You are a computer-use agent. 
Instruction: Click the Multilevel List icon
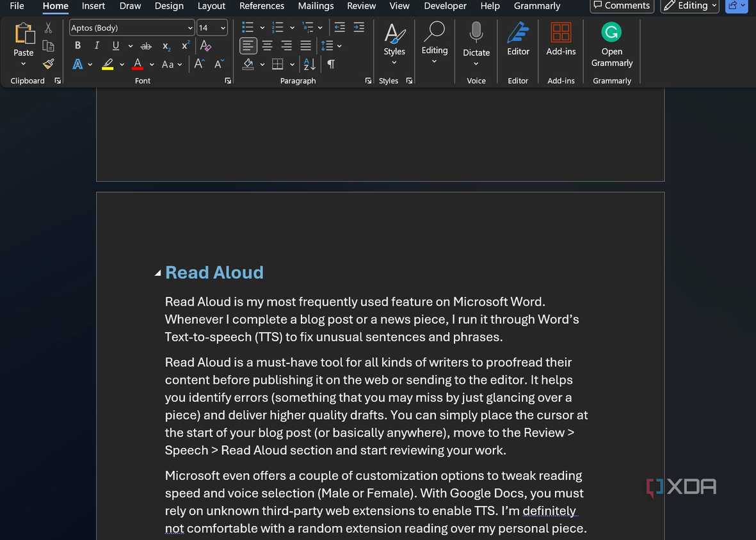[307, 28]
